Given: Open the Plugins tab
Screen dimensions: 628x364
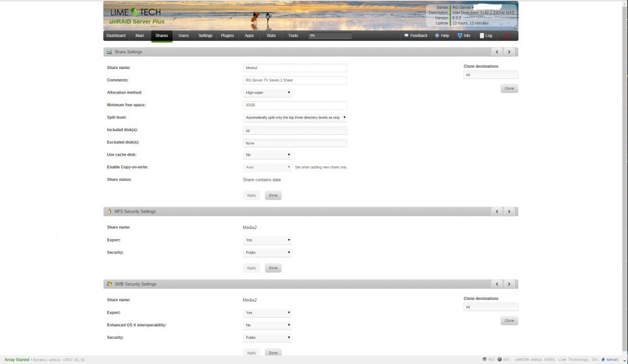Looking at the screenshot, I should click(x=227, y=36).
